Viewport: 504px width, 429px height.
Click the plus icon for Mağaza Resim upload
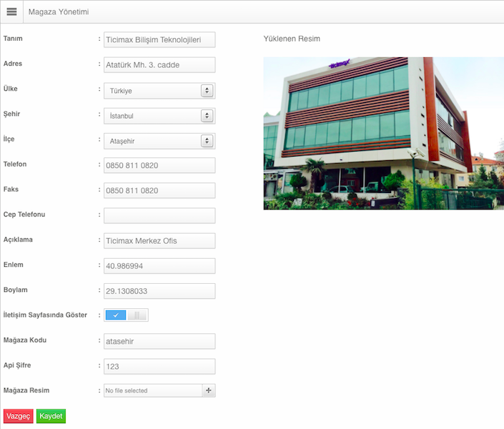209,390
